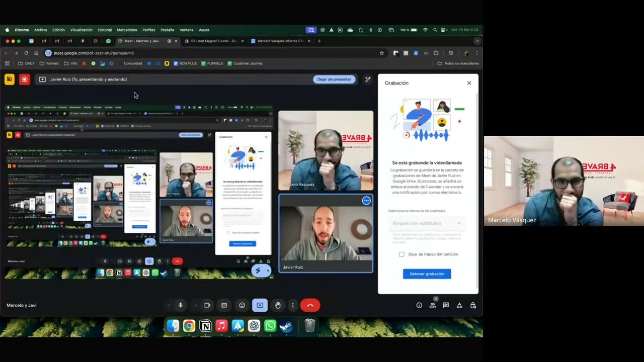
Task: Open Customer Journey bookmark
Action: (x=245, y=63)
